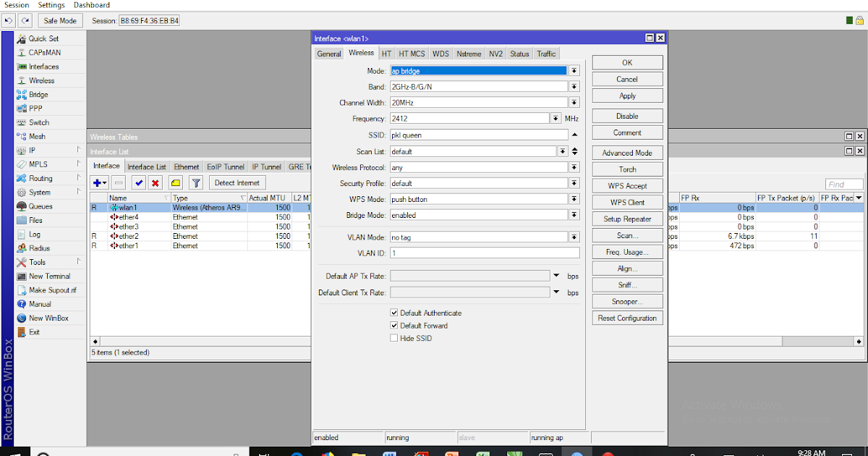Open the Dashboard menu

click(x=92, y=5)
